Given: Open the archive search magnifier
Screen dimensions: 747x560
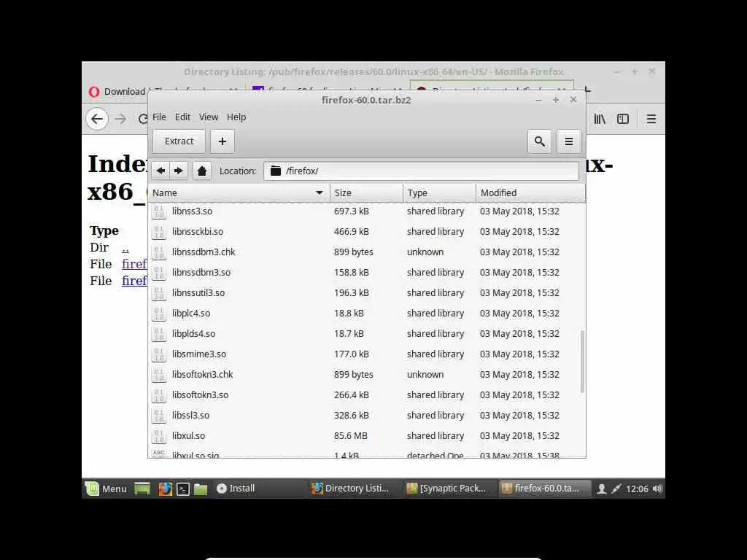Looking at the screenshot, I should coord(539,141).
